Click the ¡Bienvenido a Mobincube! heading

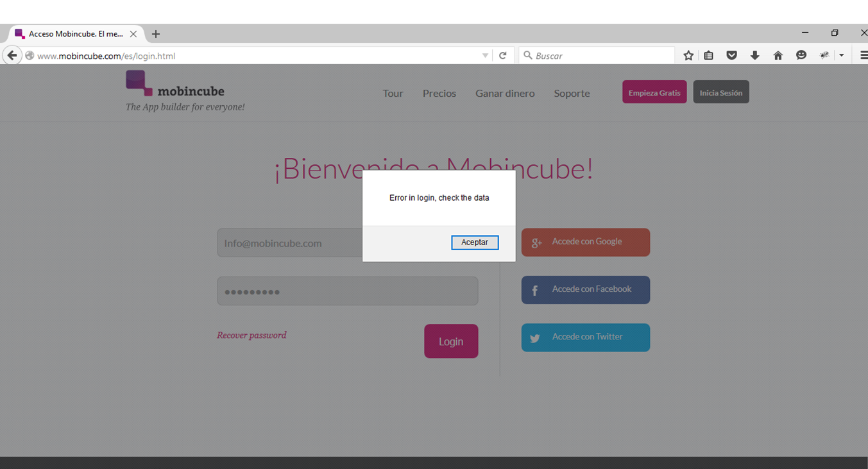(x=434, y=169)
